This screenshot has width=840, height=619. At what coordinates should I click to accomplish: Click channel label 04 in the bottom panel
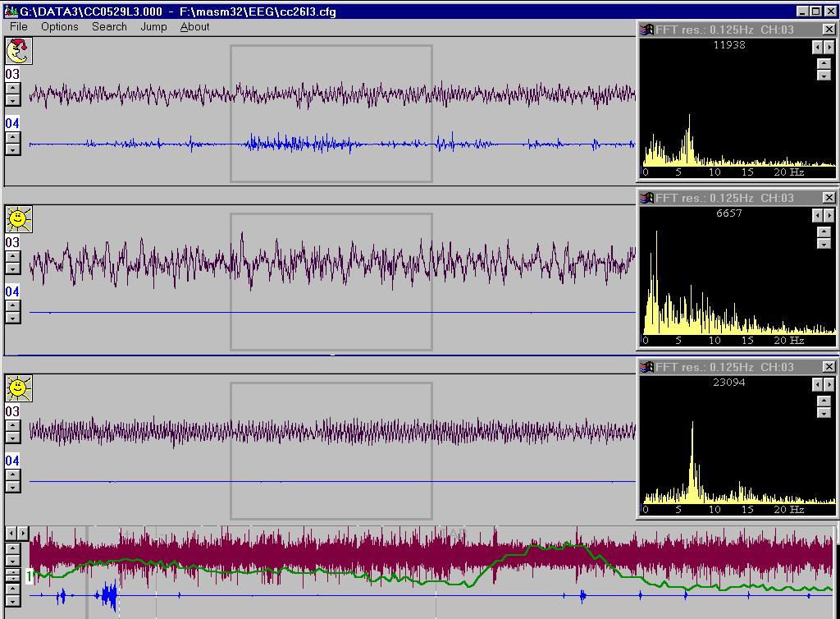click(12, 461)
